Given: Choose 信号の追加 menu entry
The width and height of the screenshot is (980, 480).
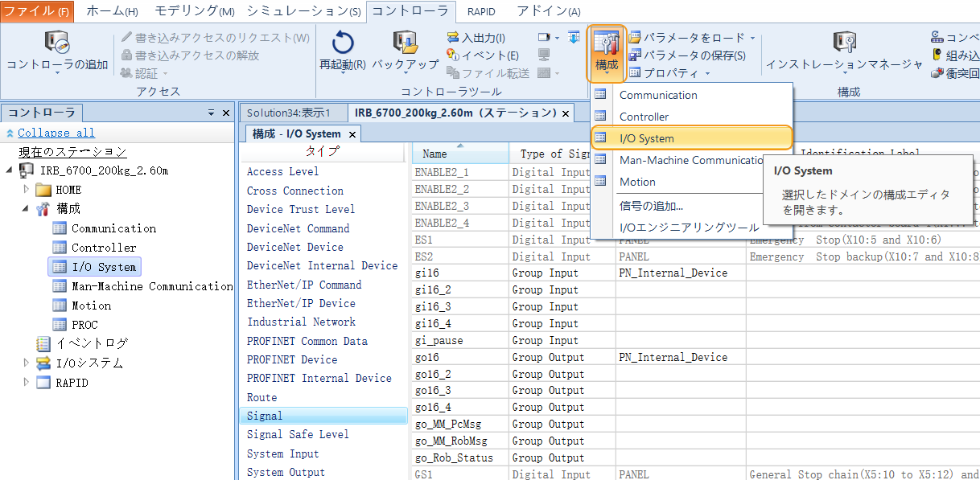Looking at the screenshot, I should click(651, 206).
